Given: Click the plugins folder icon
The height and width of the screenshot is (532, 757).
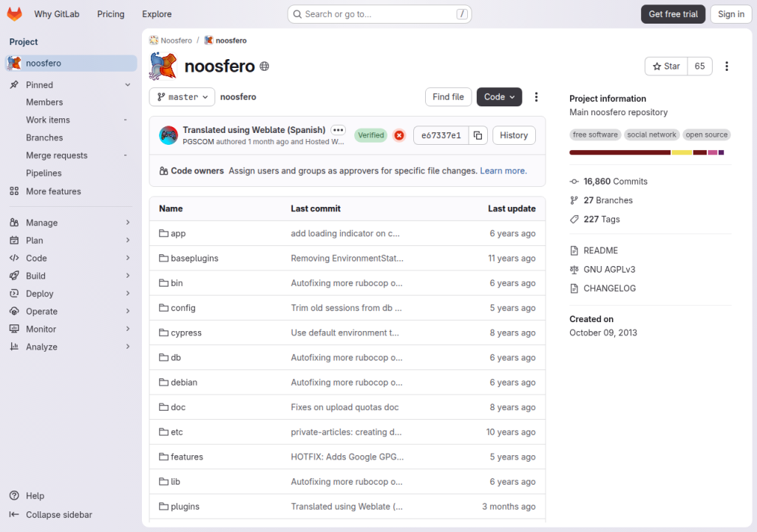Looking at the screenshot, I should tap(163, 506).
